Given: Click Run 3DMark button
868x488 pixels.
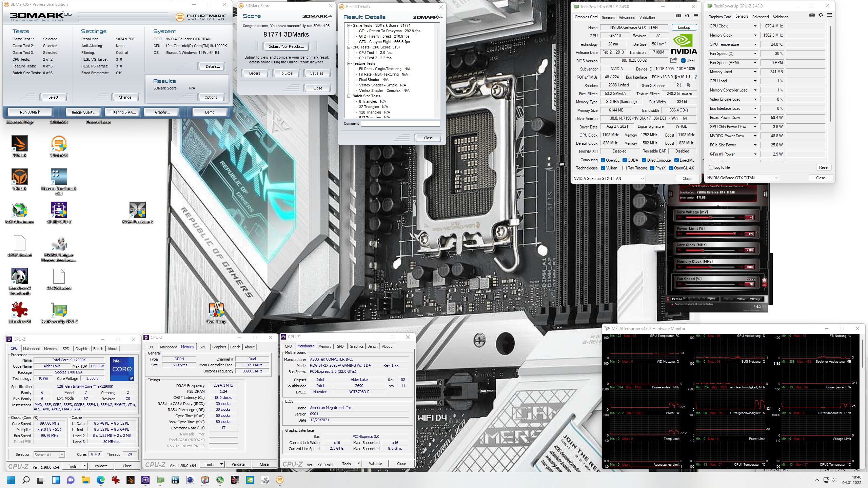Looking at the screenshot, I should click(x=30, y=112).
